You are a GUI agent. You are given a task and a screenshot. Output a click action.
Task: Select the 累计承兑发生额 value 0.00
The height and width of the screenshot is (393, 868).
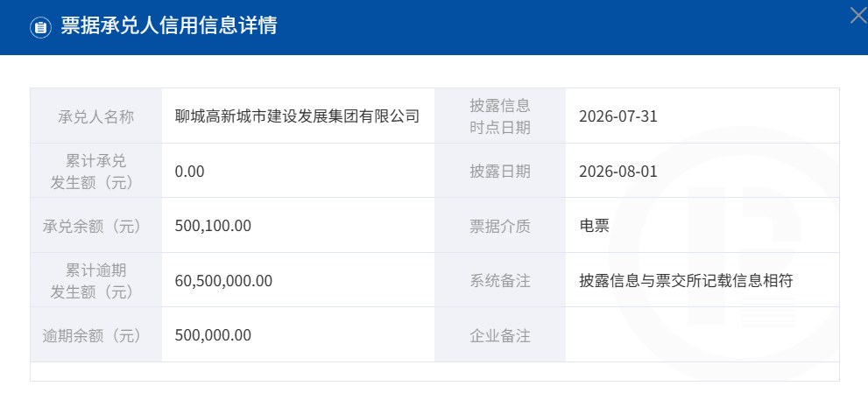(189, 171)
